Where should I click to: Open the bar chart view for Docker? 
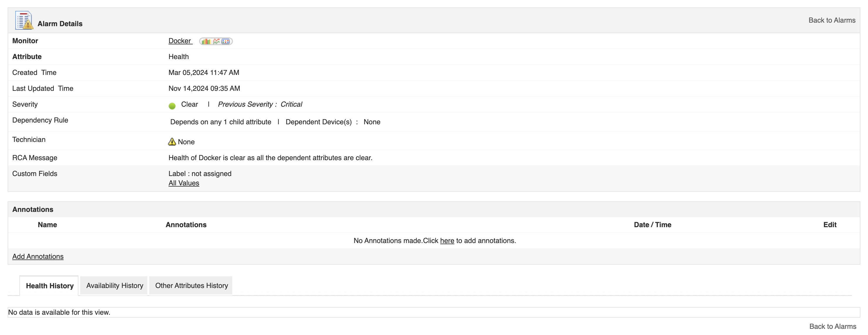tap(206, 41)
